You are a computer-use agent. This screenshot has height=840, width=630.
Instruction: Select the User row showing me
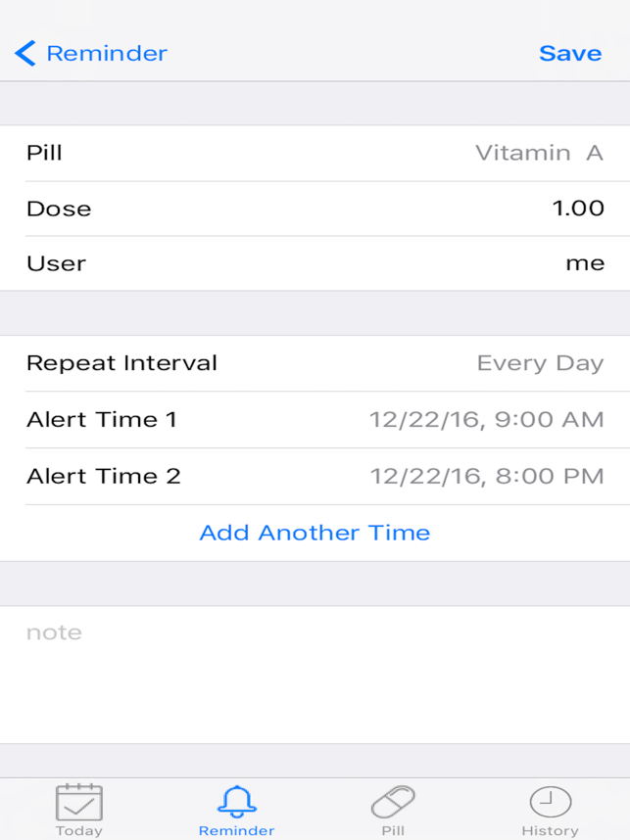tap(315, 263)
